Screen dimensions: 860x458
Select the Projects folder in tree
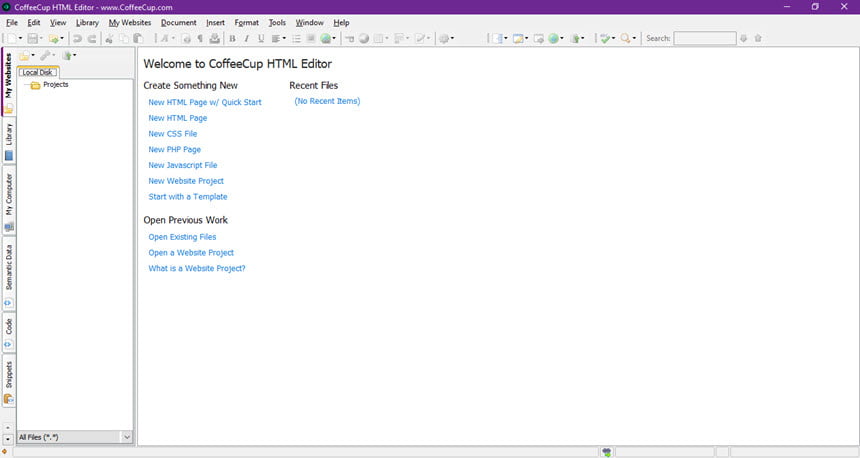[49, 85]
